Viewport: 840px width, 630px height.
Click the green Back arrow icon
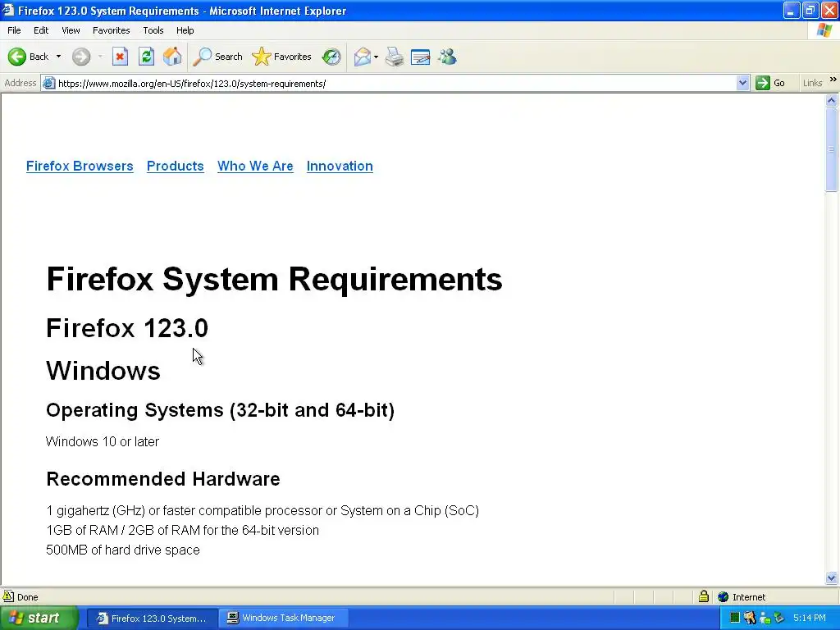pos(16,57)
